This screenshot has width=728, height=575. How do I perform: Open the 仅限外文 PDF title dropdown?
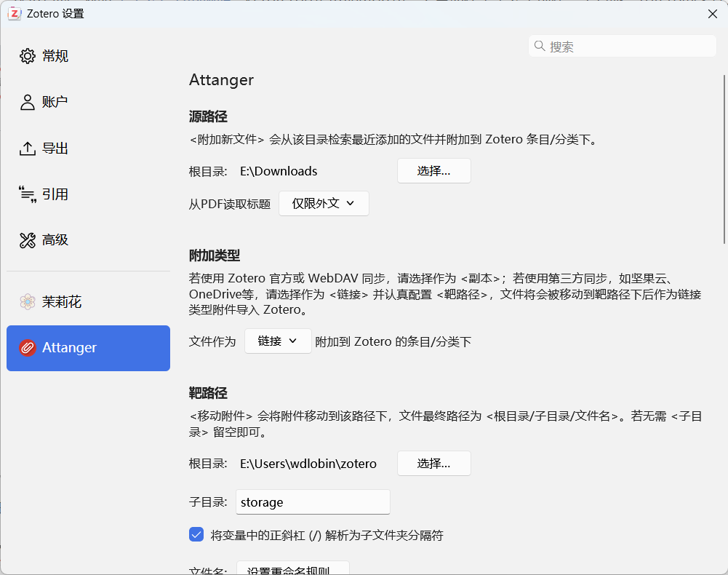tap(324, 204)
